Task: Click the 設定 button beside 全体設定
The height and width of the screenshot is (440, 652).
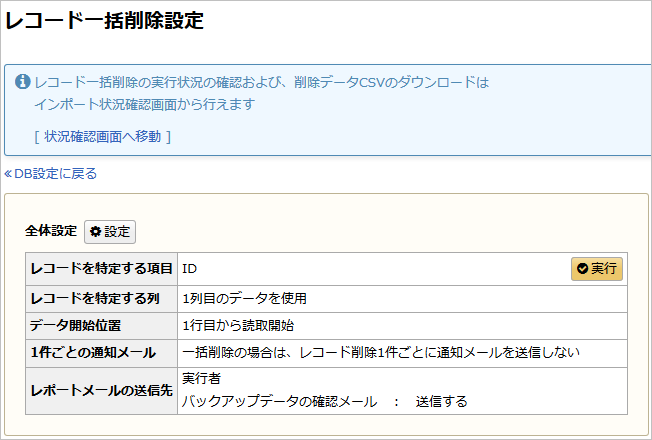Action: 110,232
